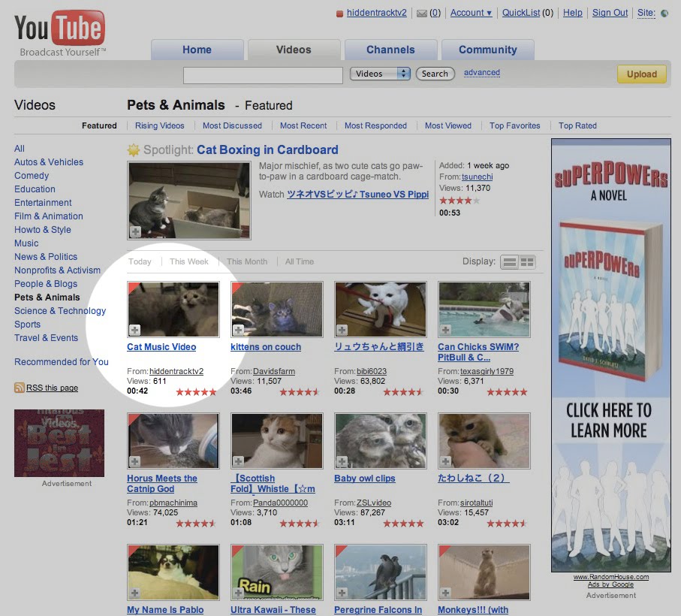Open the kittens on couch title
Image resolution: width=681 pixels, height=616 pixels.
(x=266, y=346)
